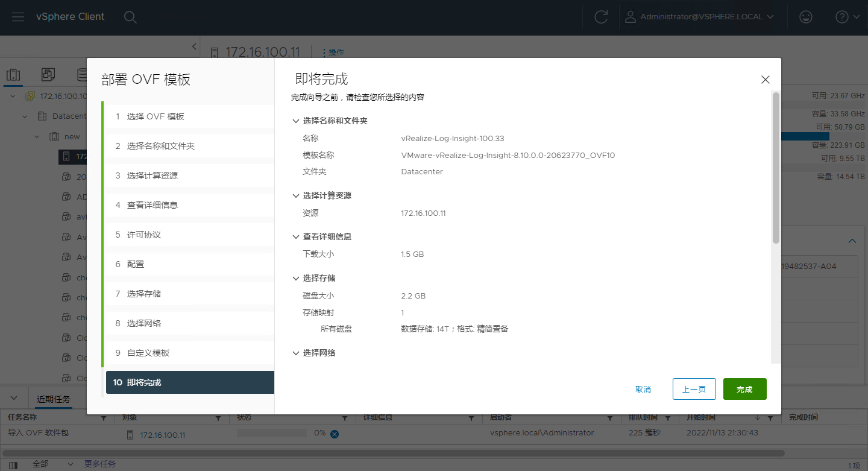
Task: Open the help question mark menu
Action: 847,17
